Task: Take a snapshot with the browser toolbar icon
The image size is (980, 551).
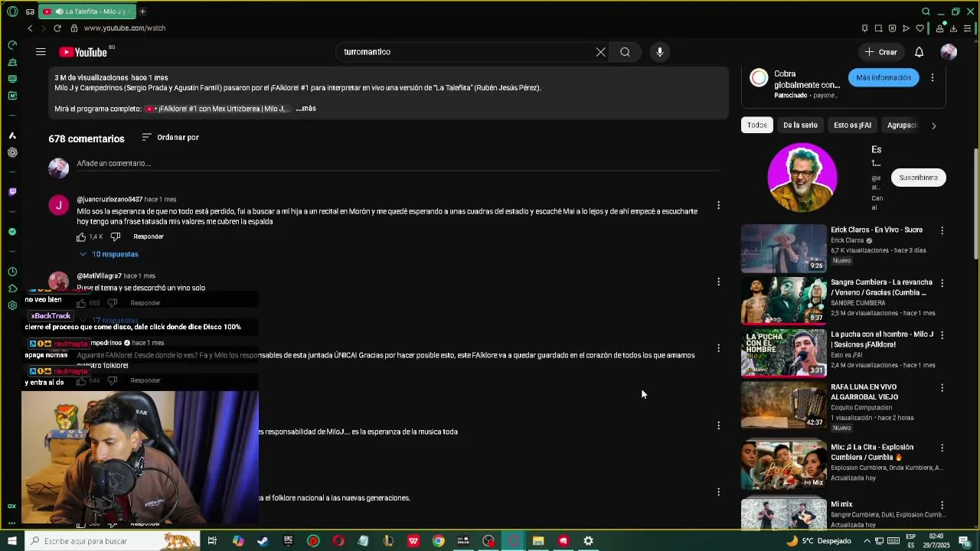Action: pos(878,28)
